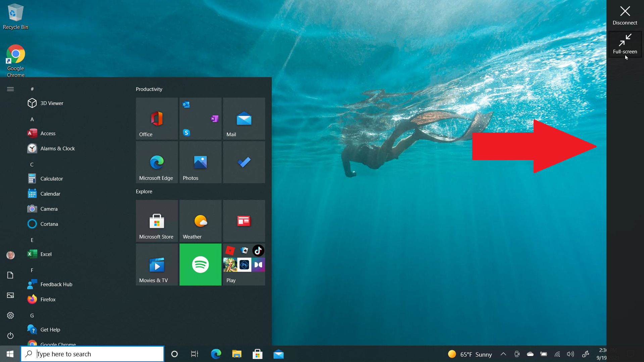Open the Weather tile

click(200, 221)
